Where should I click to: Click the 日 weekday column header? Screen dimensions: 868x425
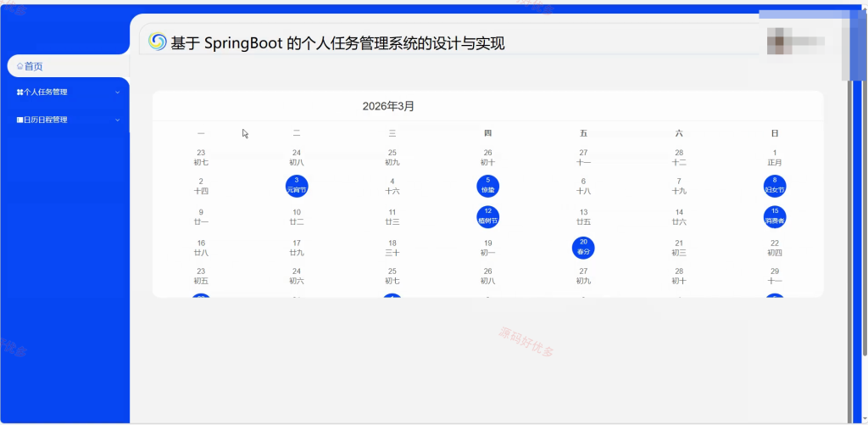[775, 133]
